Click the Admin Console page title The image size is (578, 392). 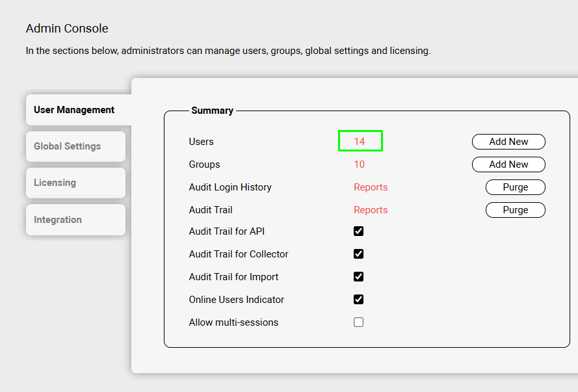67,29
